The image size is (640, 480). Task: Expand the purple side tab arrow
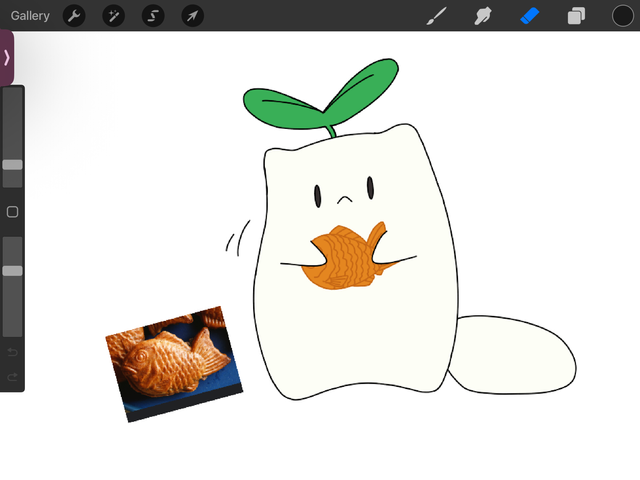[7, 58]
